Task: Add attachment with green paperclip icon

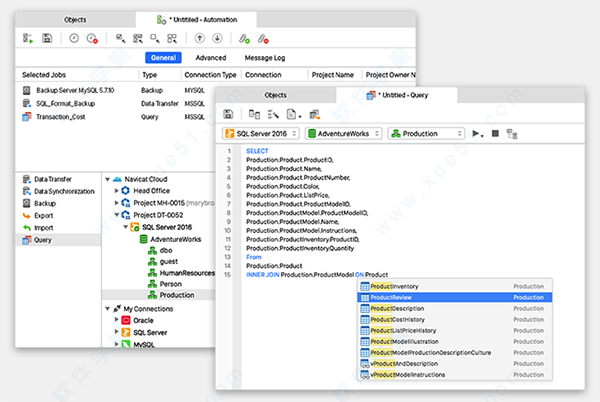Action: tap(244, 39)
